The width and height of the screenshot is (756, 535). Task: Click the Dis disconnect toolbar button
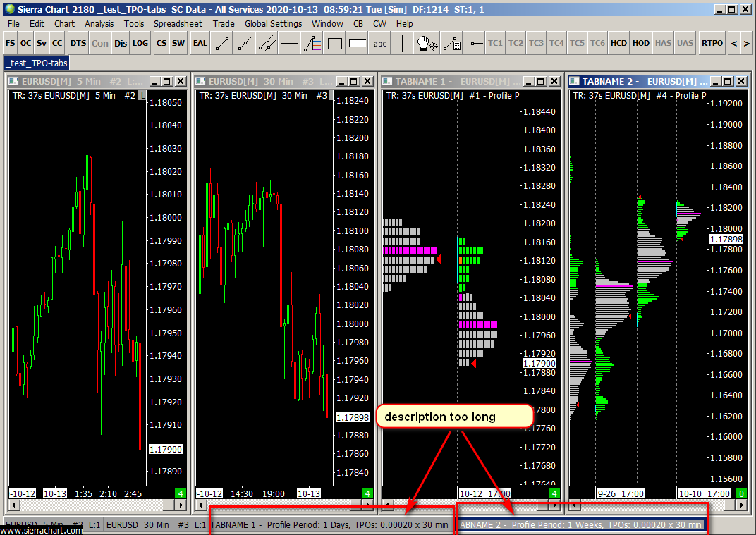click(x=121, y=43)
